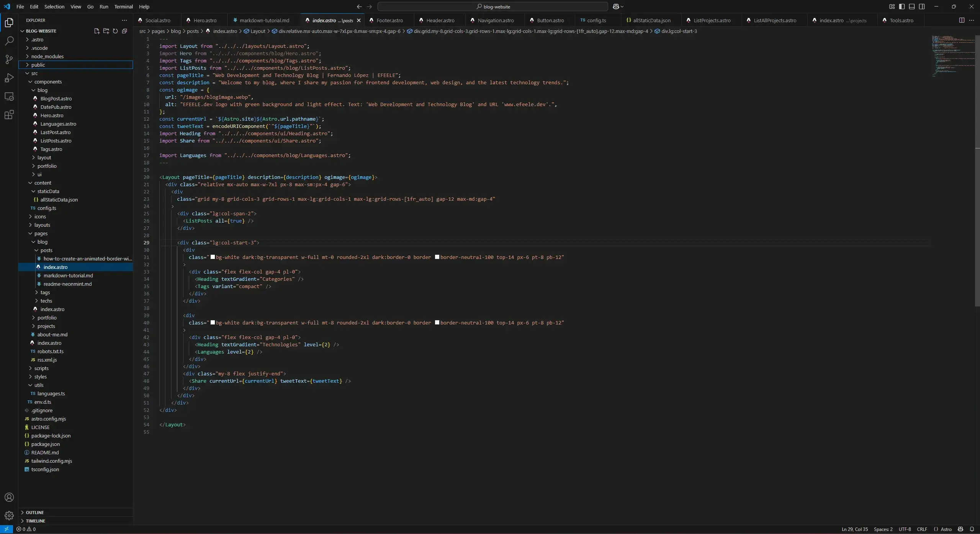This screenshot has width=980, height=534.
Task: Open the Manage settings gear
Action: click(x=9, y=515)
